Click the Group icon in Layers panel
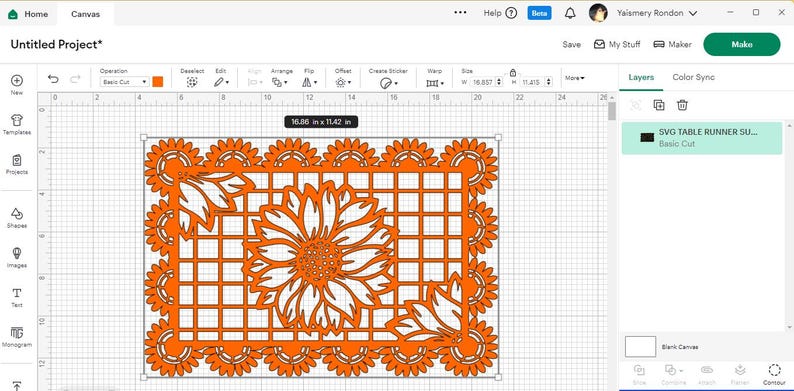794x391 pixels. tap(635, 105)
